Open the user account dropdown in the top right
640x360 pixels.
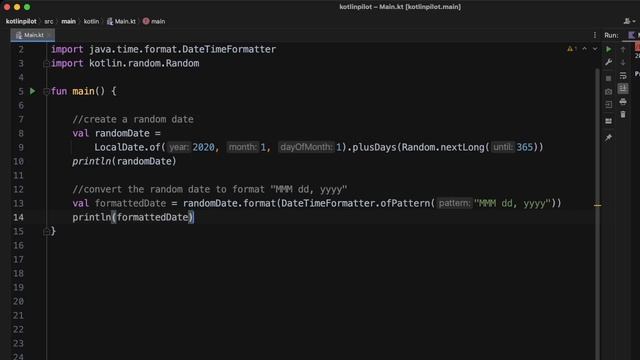click(629, 21)
